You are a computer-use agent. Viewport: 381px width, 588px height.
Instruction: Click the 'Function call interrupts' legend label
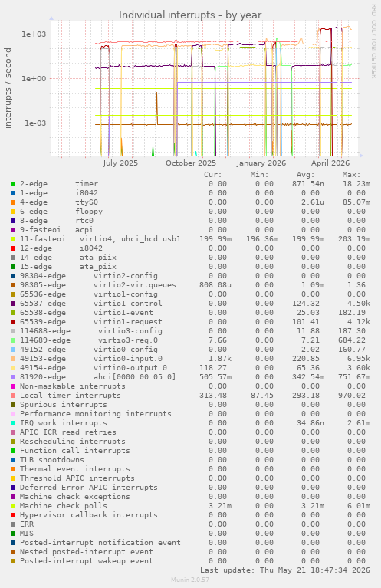click(75, 451)
